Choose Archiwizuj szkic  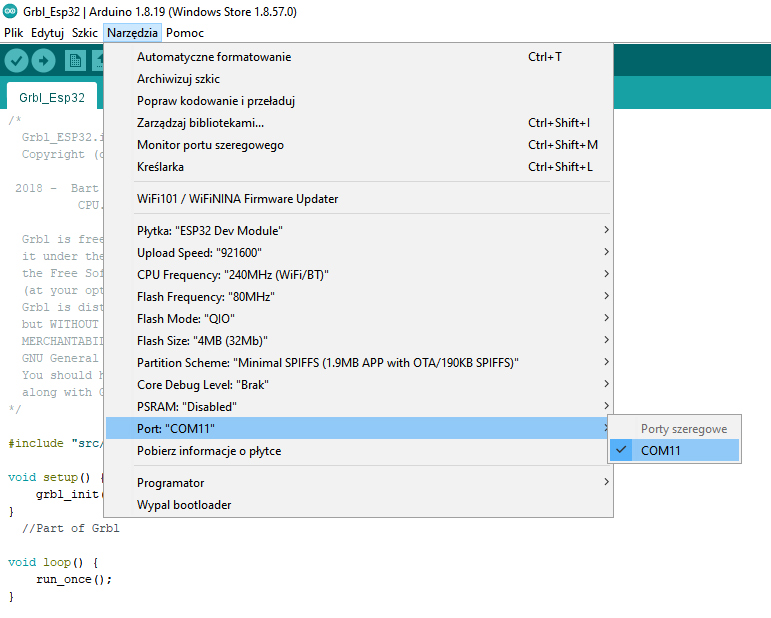[359, 79]
